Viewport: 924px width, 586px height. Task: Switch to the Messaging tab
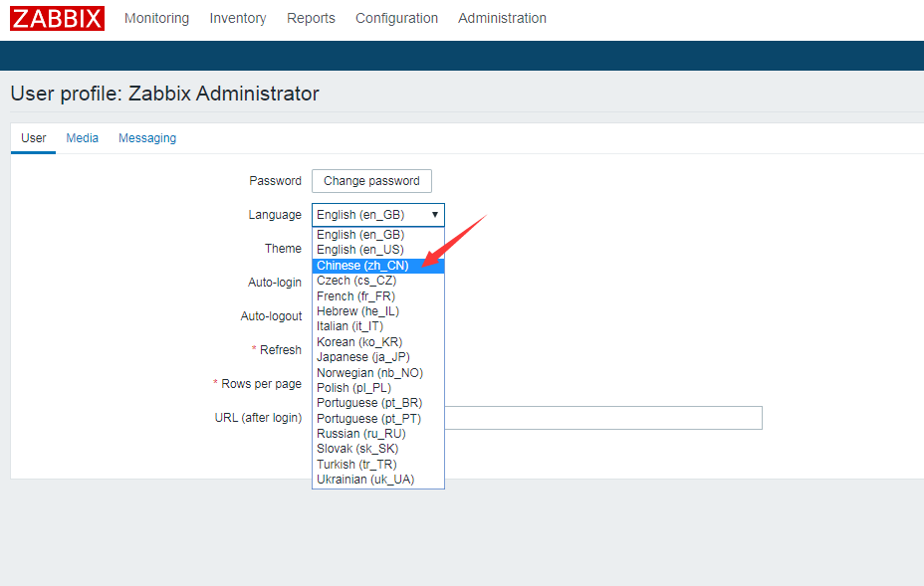[x=147, y=138]
